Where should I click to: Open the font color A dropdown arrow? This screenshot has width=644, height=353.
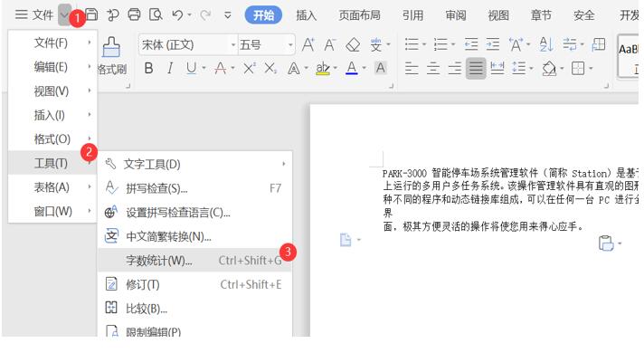(364, 68)
